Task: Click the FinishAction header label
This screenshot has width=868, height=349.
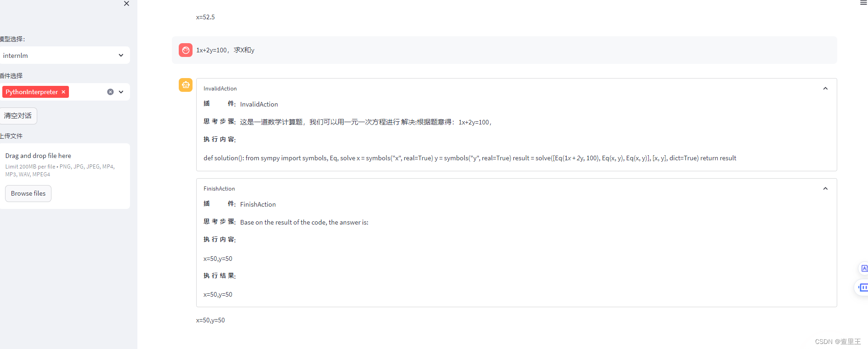Action: (x=219, y=189)
